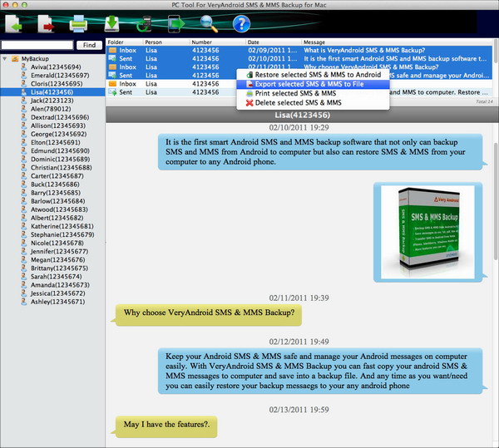Screen dimensions: 499x448
Task: Select contact Cloris(12345695)
Action: click(57, 84)
